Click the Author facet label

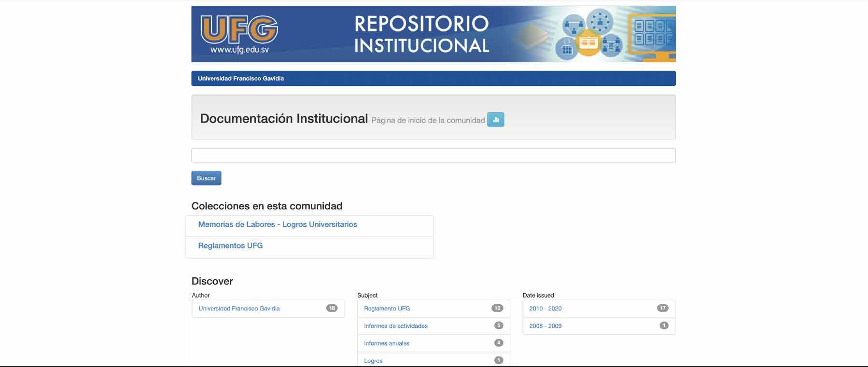(200, 295)
